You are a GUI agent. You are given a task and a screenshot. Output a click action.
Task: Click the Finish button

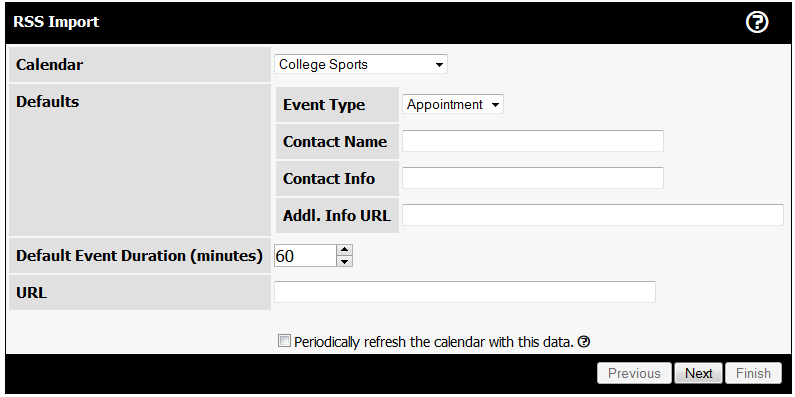[x=753, y=373]
